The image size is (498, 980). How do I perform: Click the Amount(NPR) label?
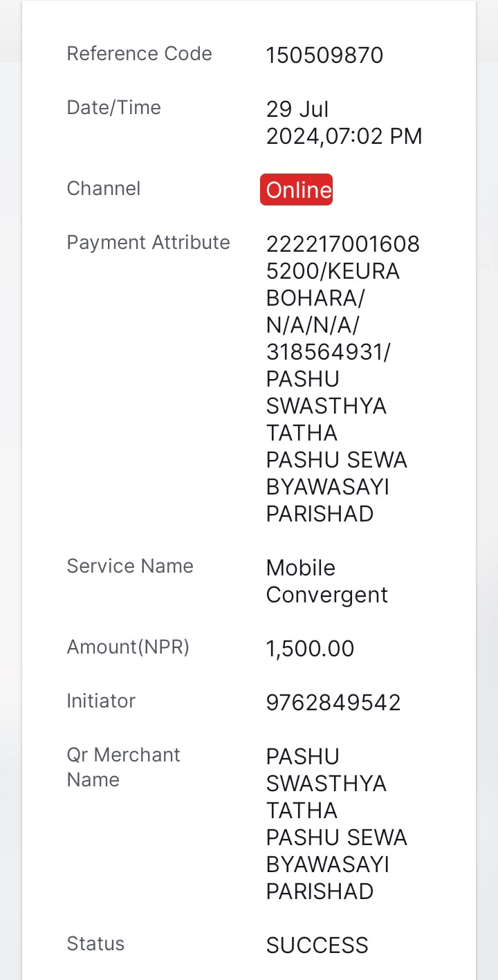tap(128, 647)
